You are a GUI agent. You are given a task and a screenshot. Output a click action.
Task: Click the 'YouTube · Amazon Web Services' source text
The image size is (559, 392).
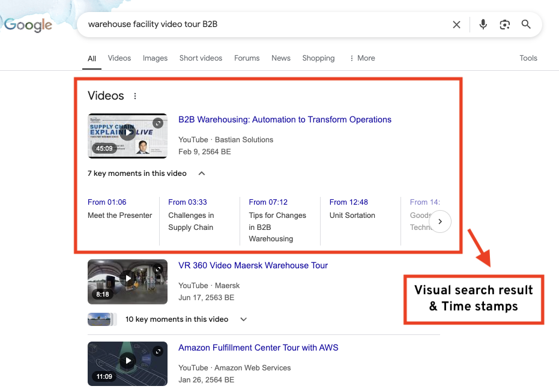point(235,368)
